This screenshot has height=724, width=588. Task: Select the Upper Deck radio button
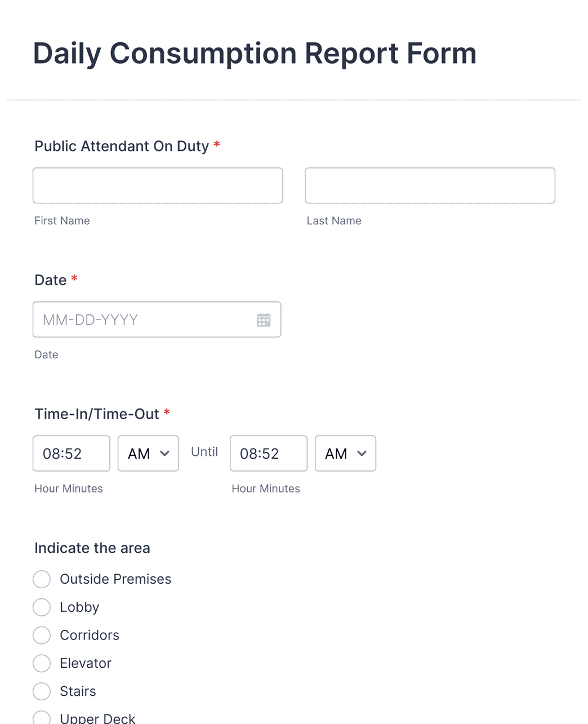[x=42, y=717]
